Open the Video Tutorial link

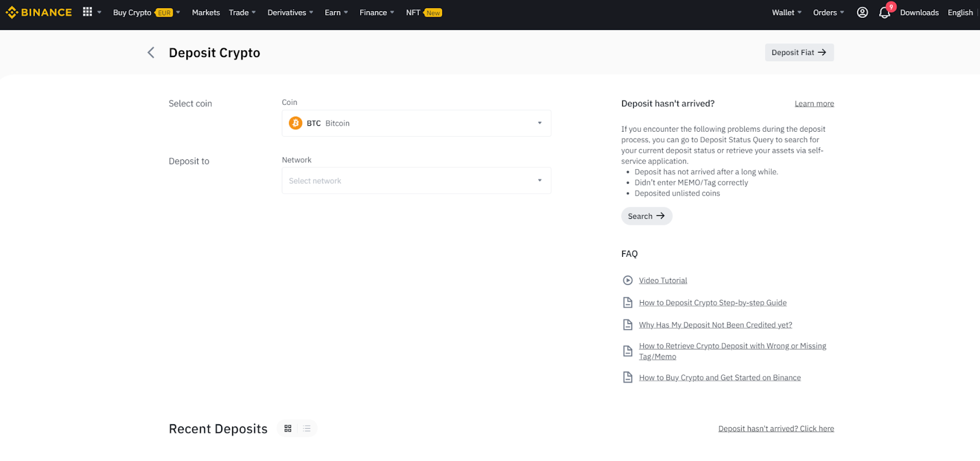[663, 281]
